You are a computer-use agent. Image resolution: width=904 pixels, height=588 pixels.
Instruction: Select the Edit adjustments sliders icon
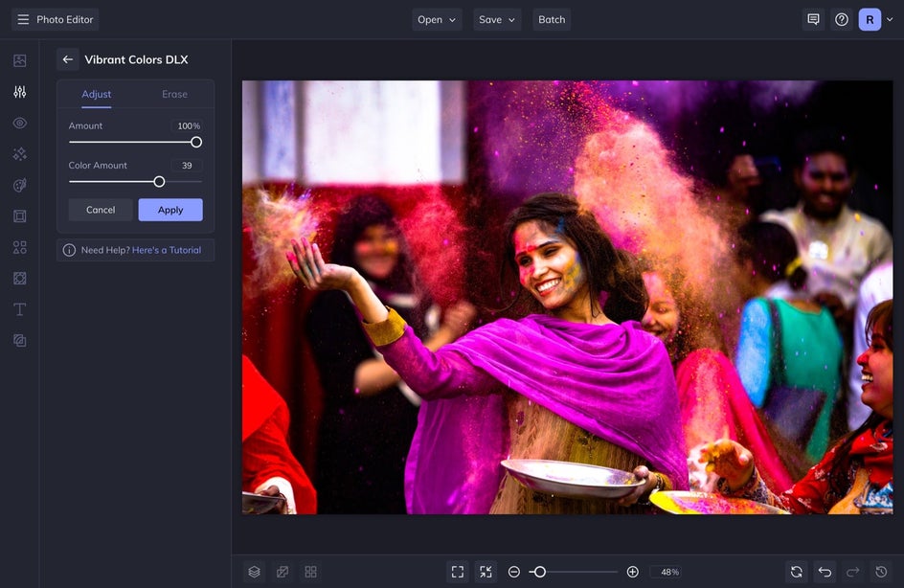19,92
